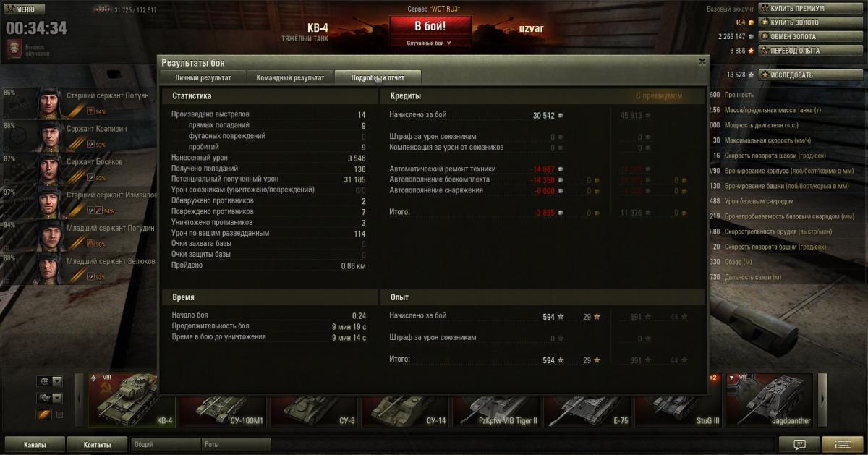Click the КУПИТЬ ПРЕМИУМ button
Image resolution: width=868 pixels, height=455 pixels.
click(811, 9)
